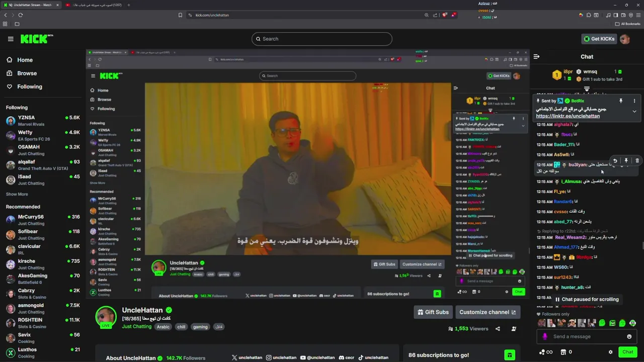Click the green gift icon by subscriptions goal
The height and width of the screenshot is (362, 644).
[x=510, y=355]
